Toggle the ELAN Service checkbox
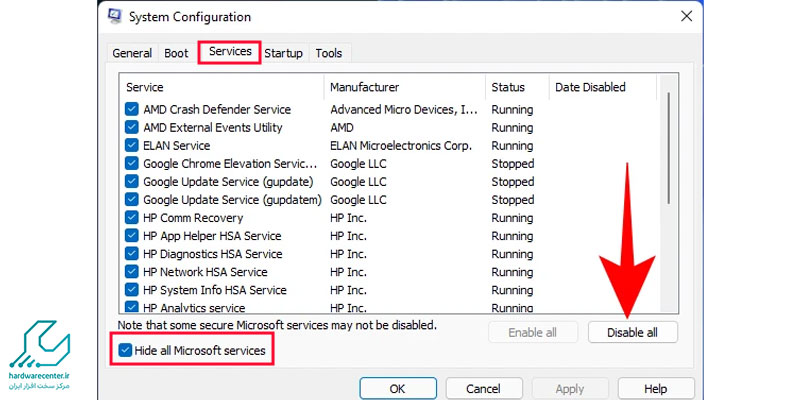 (132, 145)
